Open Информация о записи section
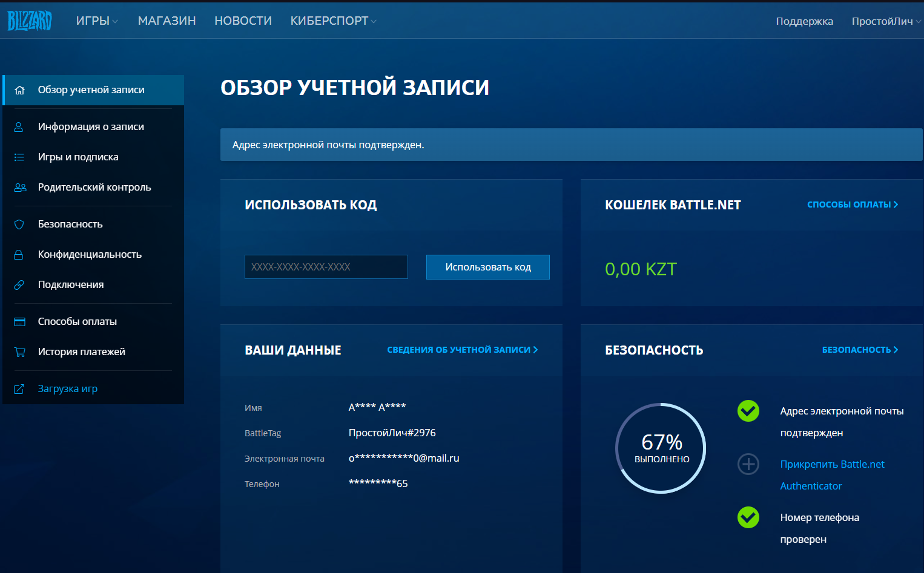Image resolution: width=924 pixels, height=573 pixels. 93,127
